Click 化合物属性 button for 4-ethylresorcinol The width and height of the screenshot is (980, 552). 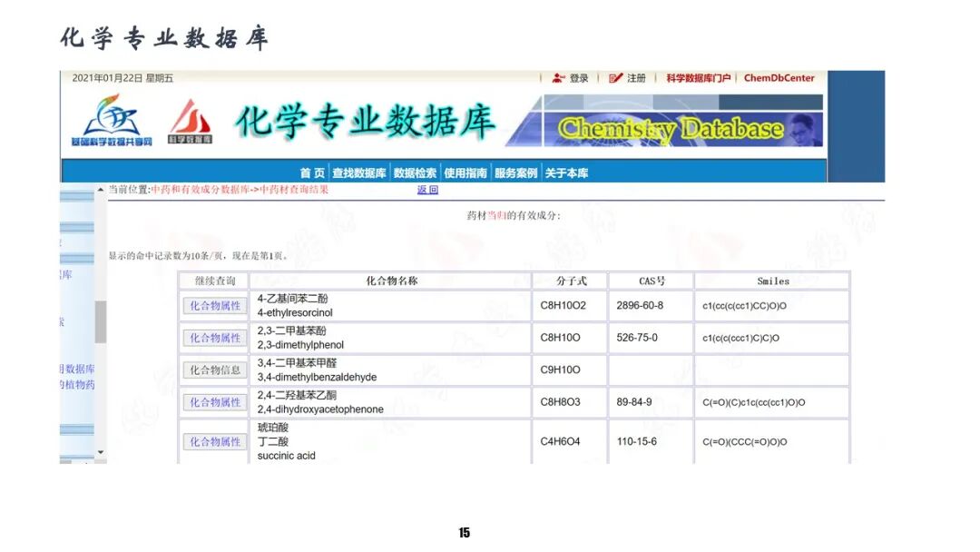(215, 306)
